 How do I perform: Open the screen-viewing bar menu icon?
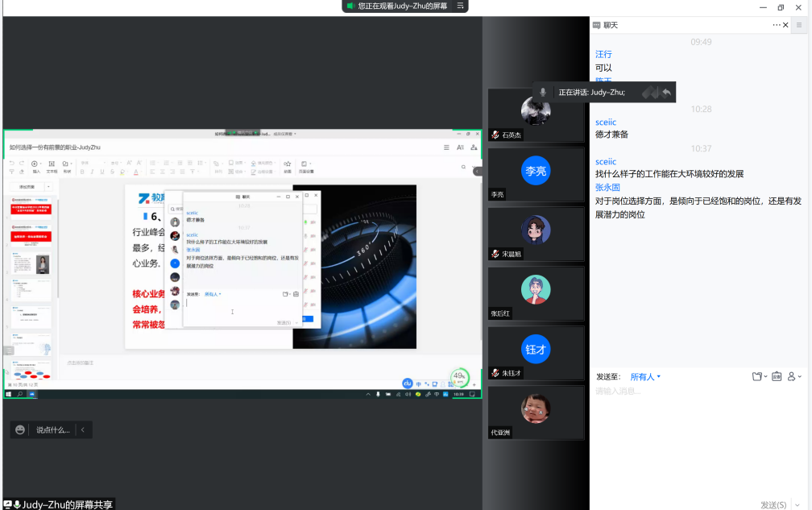point(459,6)
